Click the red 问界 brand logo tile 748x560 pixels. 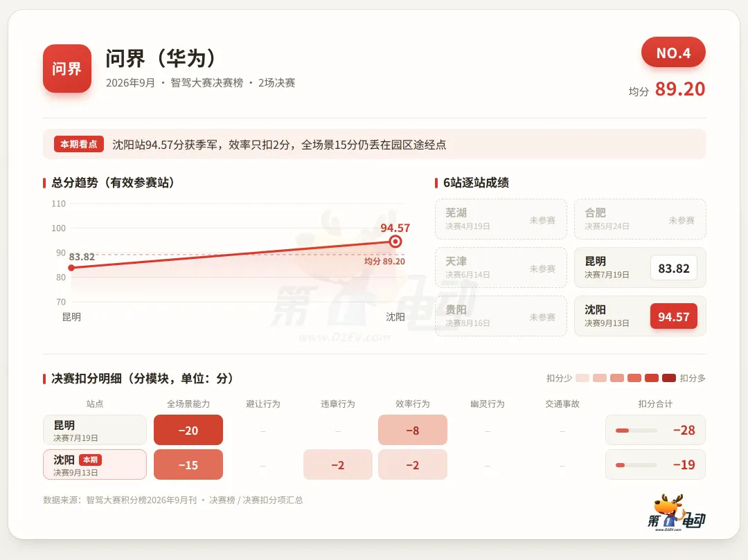click(67, 69)
